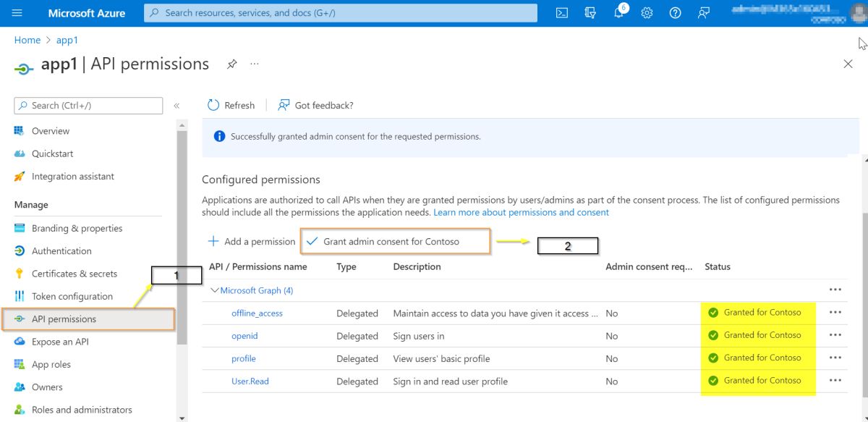Open the notifications bell
Viewport: 868px width, 422px height.
[x=618, y=13]
